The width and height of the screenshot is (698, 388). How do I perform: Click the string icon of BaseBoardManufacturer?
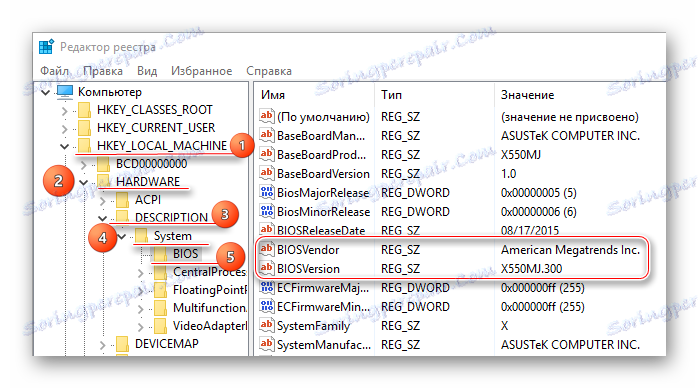click(267, 135)
